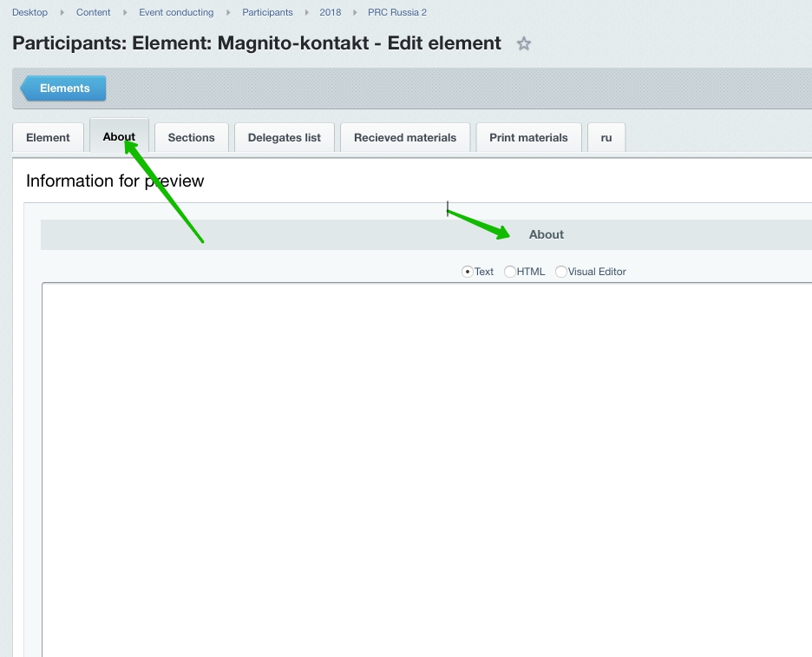
Task: Expand the arrow after Desktop breadcrumb
Action: pos(62,12)
